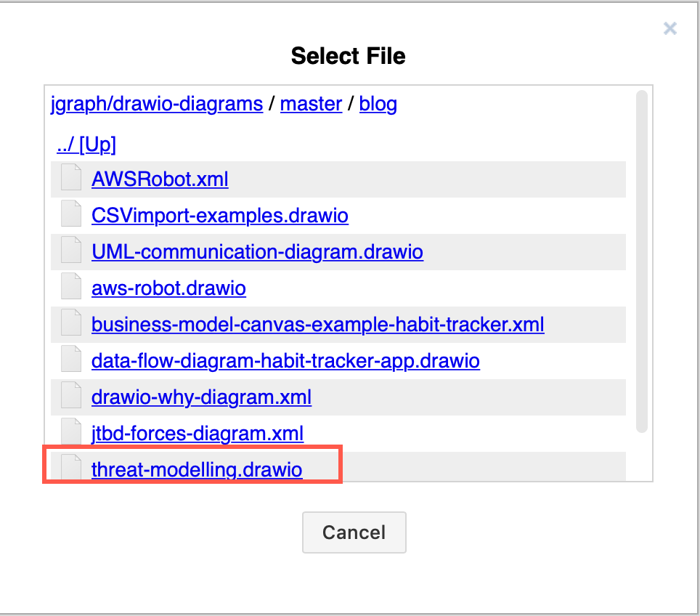Navigate up using the ../ [Up] link
Screen dimensions: 700x616
[86, 144]
